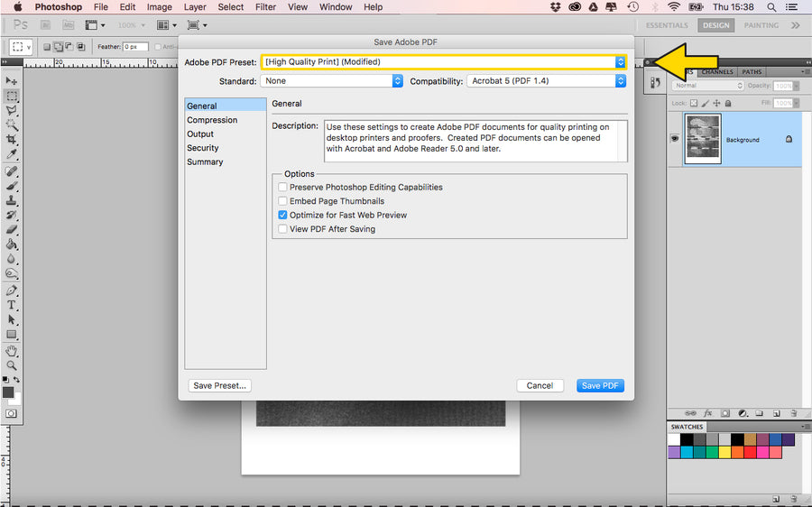Select the Pen tool

pos(12,290)
